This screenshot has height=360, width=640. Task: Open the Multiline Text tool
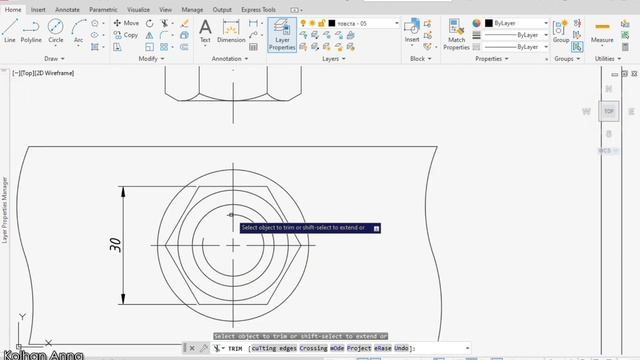[x=205, y=31]
